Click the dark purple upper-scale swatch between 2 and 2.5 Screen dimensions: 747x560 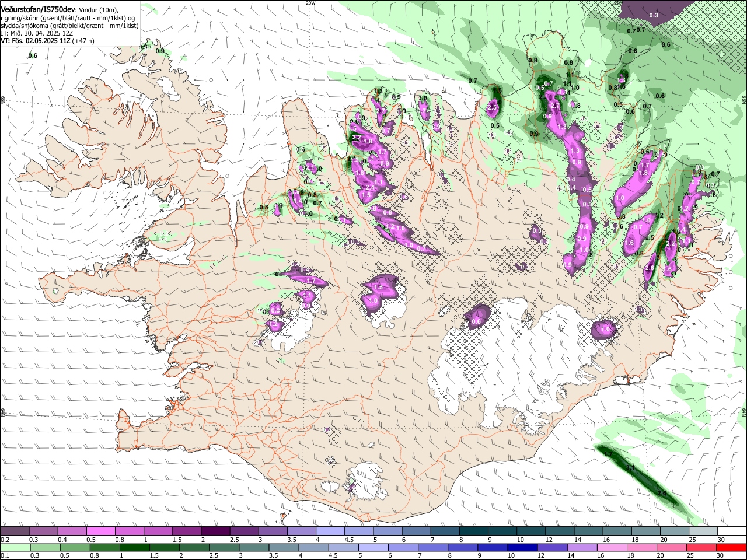(215, 531)
